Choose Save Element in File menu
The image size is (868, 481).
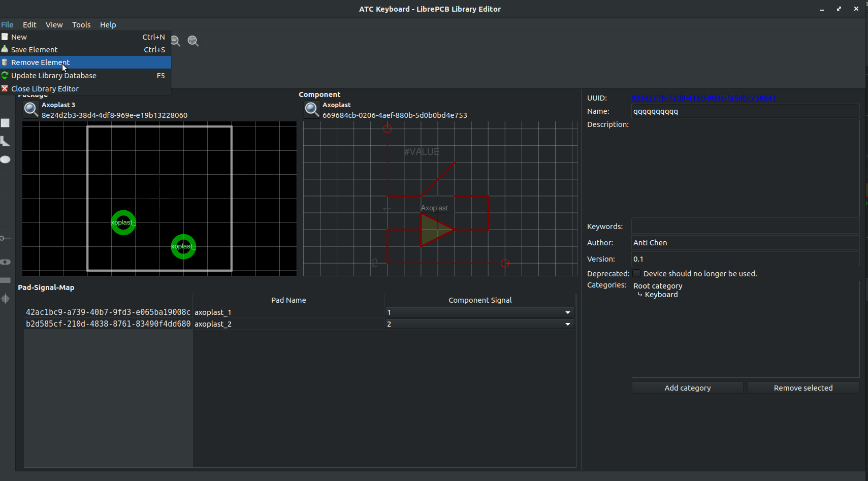(85, 50)
